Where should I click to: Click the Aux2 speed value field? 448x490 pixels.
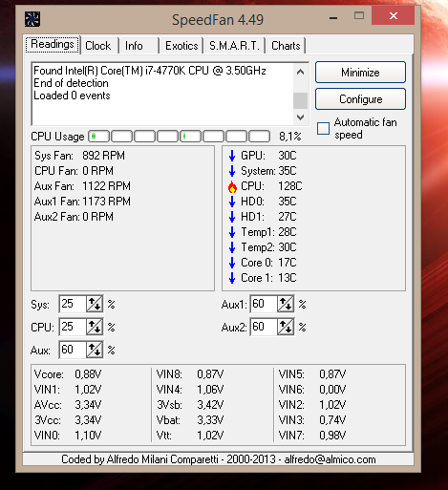click(x=264, y=327)
